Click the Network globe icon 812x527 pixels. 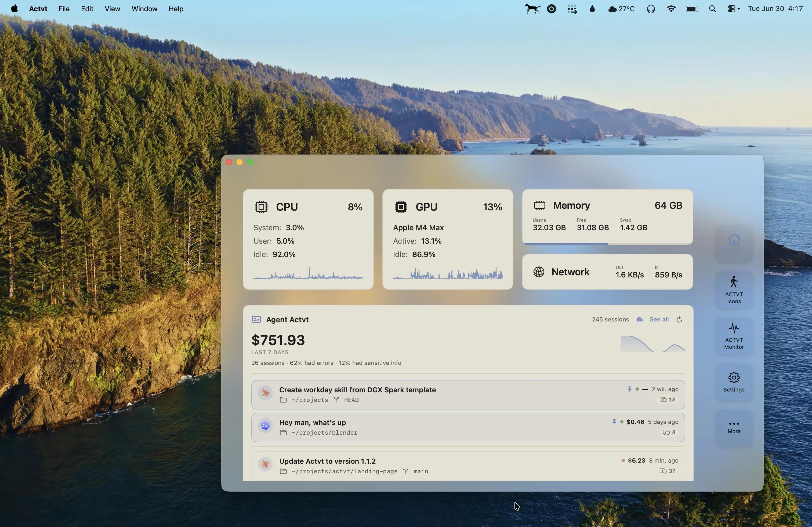(539, 272)
